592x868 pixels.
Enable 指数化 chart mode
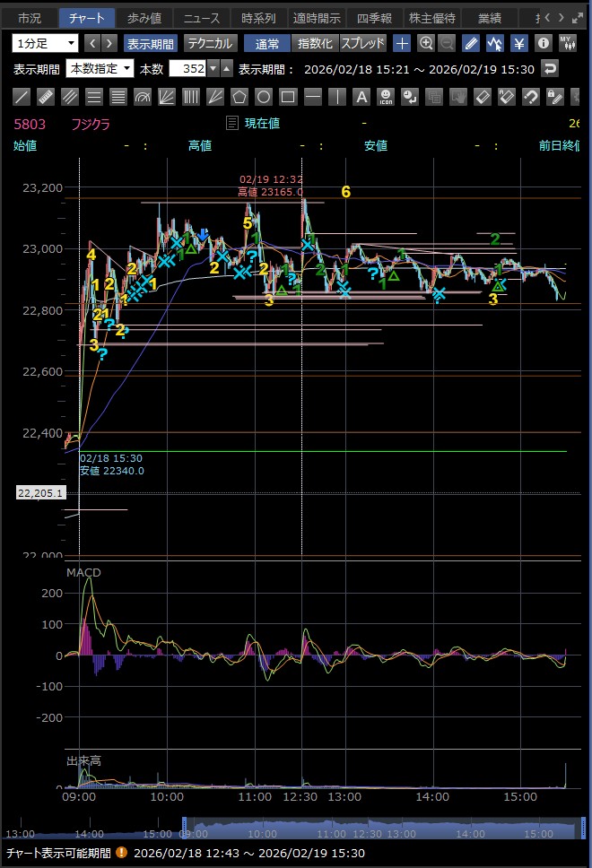[x=315, y=43]
